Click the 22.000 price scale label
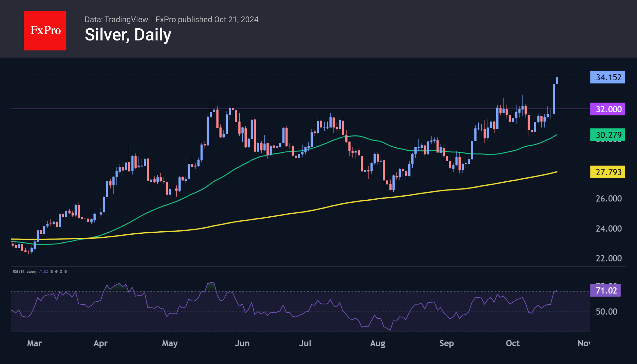This screenshot has width=637, height=364. pos(608,258)
